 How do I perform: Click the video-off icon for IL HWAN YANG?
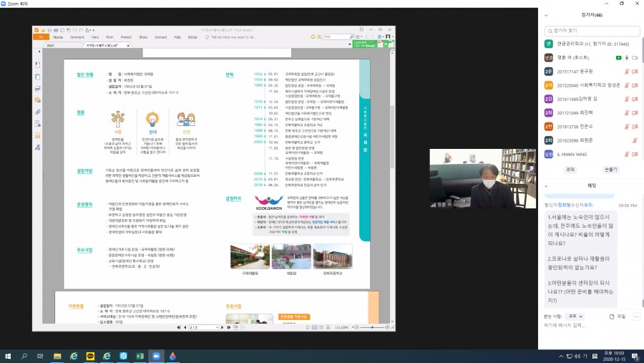click(635, 155)
